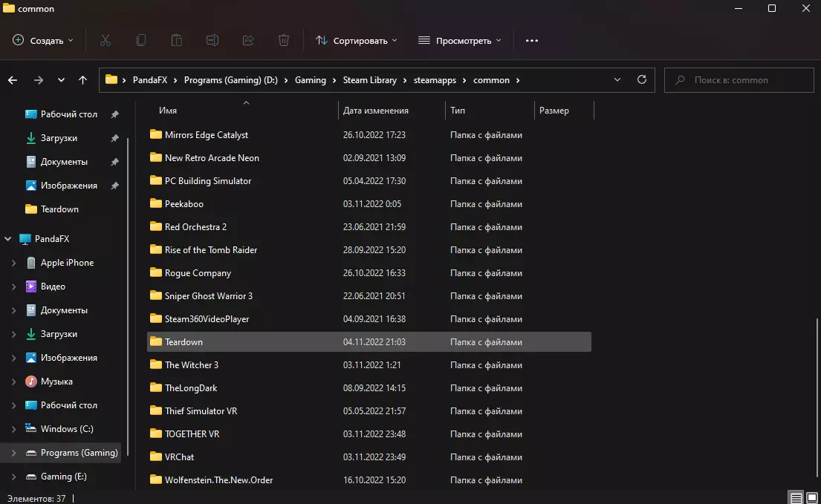This screenshot has width=821, height=504.
Task: Open the three-dots more options menu
Action: pyautogui.click(x=531, y=40)
